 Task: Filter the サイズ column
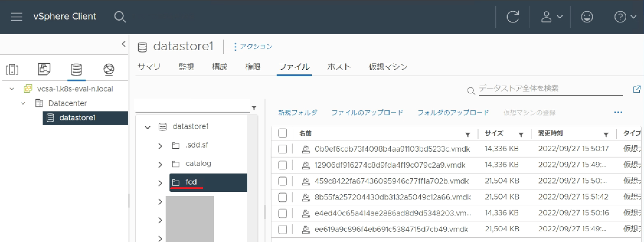(521, 135)
